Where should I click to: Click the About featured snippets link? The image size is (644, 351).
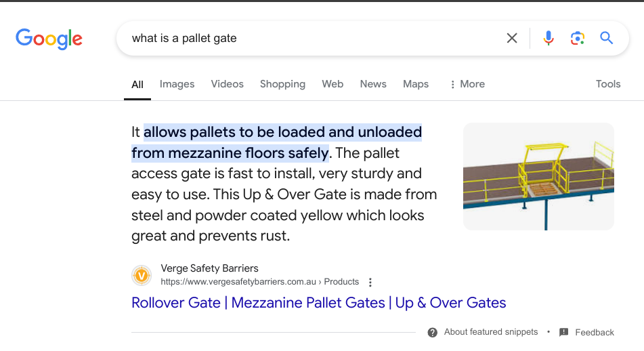click(x=490, y=332)
